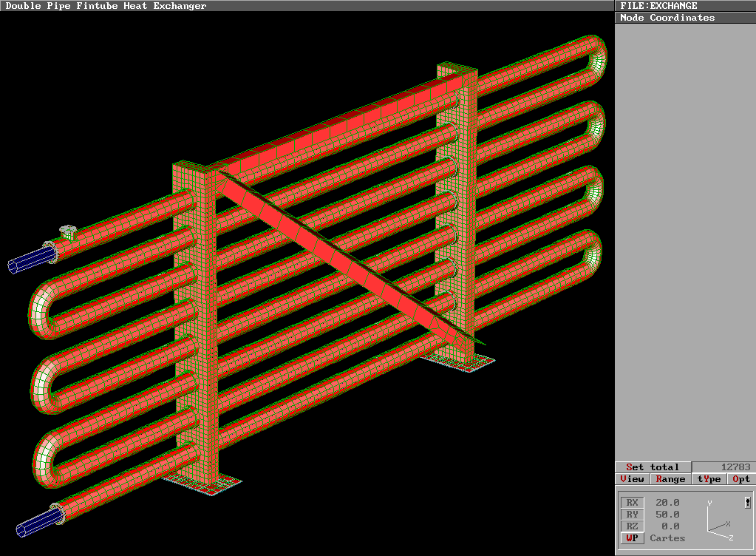Select the top inlet nozzle on the model
The width and height of the screenshot is (756, 556).
[x=68, y=231]
